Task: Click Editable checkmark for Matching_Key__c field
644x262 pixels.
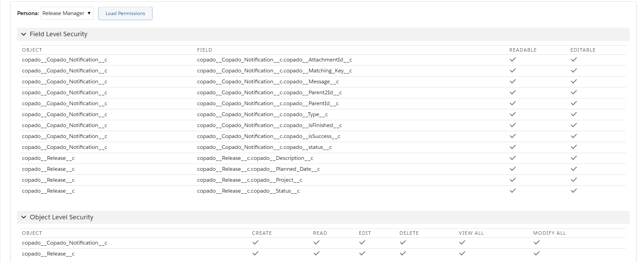Action: 574,70
